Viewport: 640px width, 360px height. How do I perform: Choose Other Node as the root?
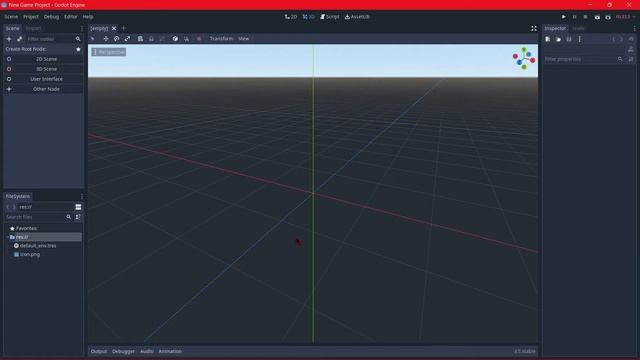tap(43, 89)
